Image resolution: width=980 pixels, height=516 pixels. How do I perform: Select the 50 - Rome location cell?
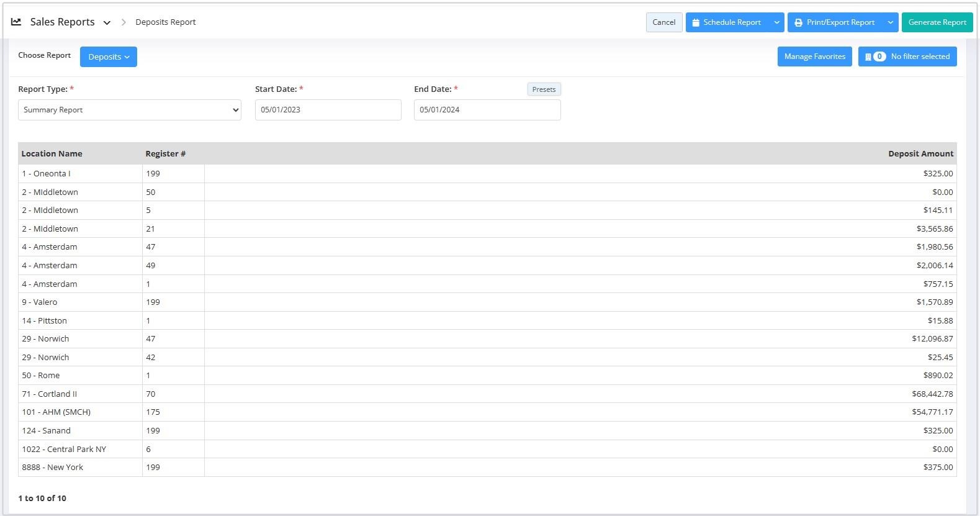coord(81,375)
